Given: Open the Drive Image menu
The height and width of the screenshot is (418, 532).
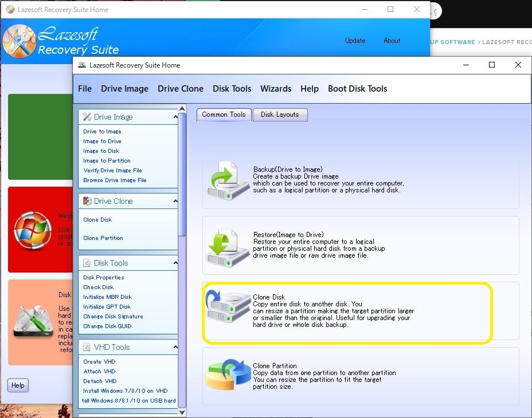Looking at the screenshot, I should pos(124,89).
